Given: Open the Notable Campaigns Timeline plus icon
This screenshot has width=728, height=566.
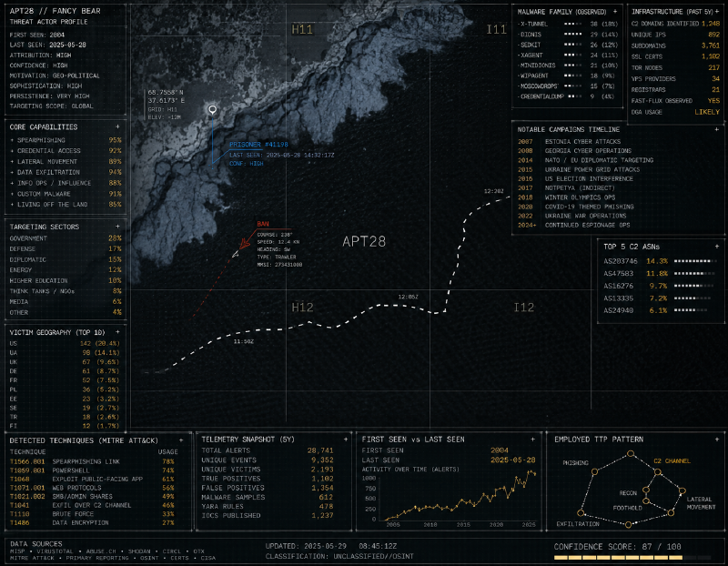Looking at the screenshot, I should (x=716, y=129).
